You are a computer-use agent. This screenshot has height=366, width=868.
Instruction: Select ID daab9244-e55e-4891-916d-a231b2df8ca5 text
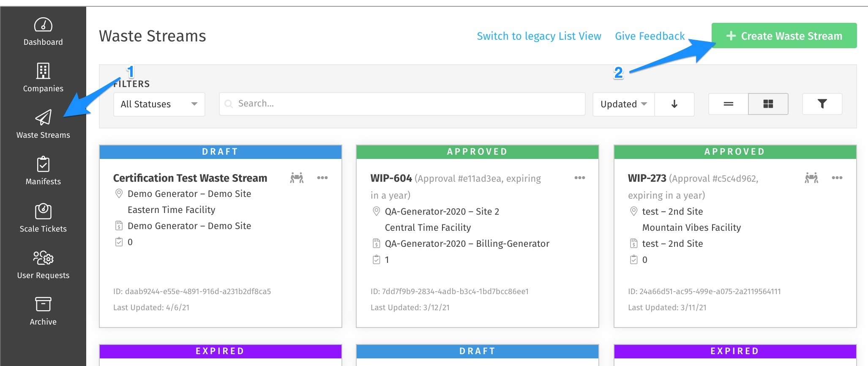click(192, 291)
